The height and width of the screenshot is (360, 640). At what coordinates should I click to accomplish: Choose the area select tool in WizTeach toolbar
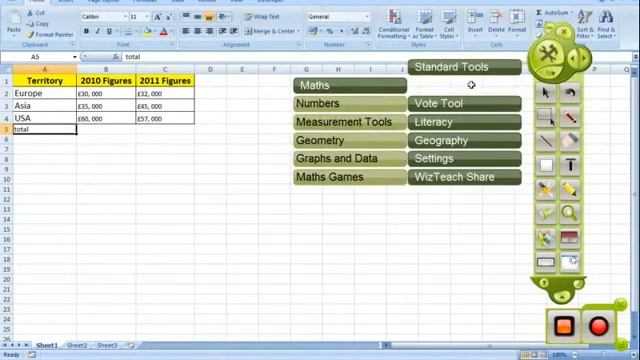click(546, 118)
